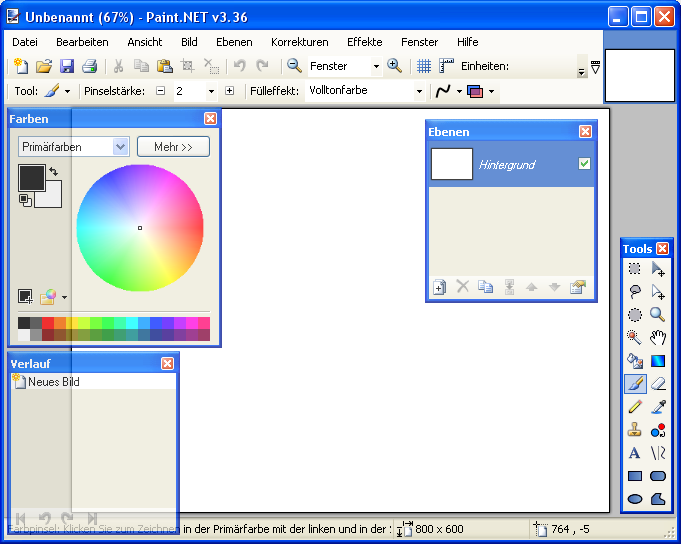Open layer properties in Ebenen panel
Screen dimensions: 681x544
pos(578,287)
